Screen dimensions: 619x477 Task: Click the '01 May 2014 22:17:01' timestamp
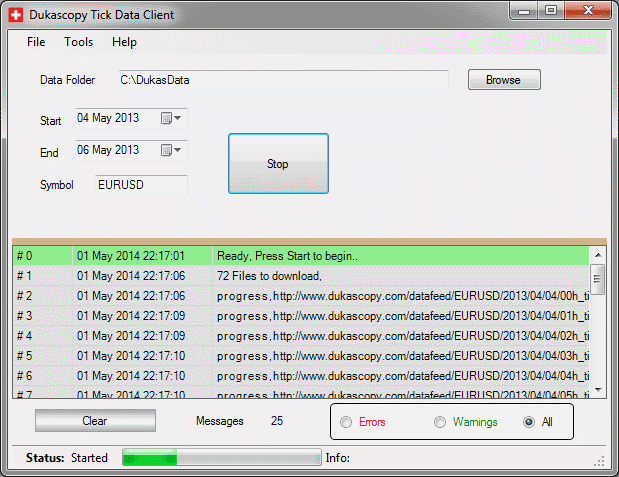(131, 256)
